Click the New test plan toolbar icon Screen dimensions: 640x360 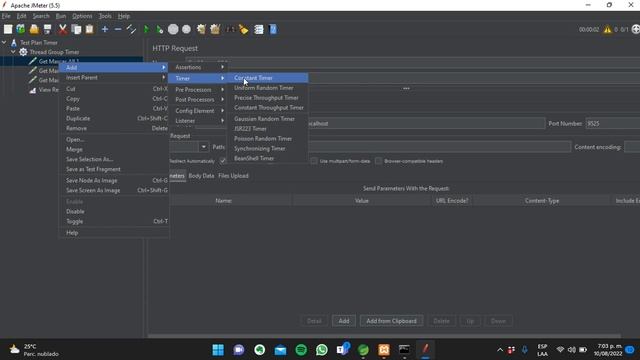(x=8, y=29)
